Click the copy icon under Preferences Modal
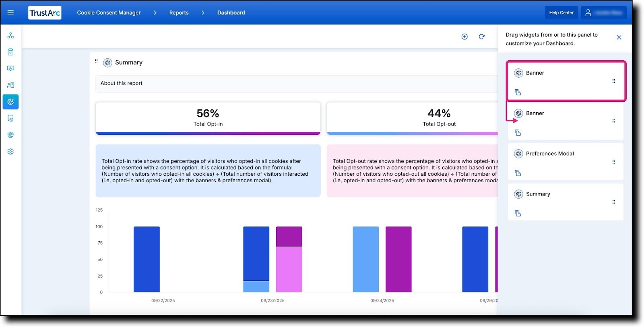The width and height of the screenshot is (644, 327). (x=518, y=173)
